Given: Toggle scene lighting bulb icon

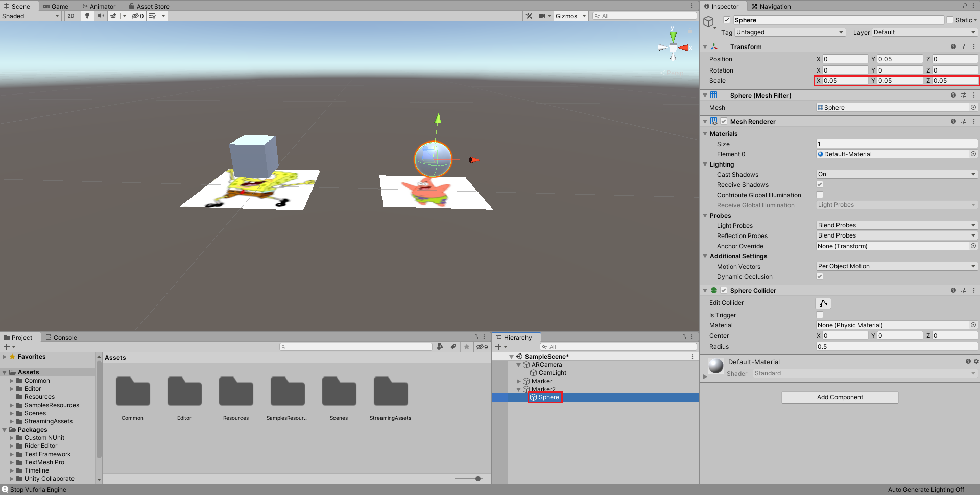Looking at the screenshot, I should click(87, 16).
